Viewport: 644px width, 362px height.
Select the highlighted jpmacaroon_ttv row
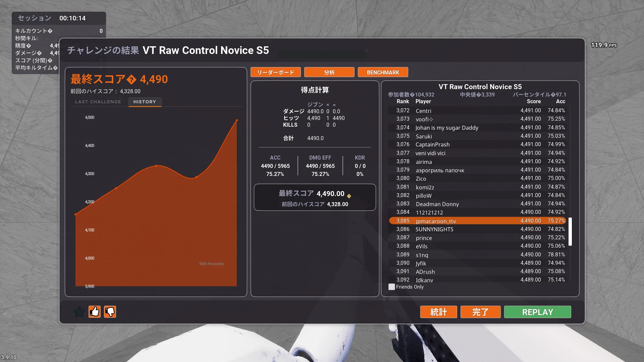477,221
